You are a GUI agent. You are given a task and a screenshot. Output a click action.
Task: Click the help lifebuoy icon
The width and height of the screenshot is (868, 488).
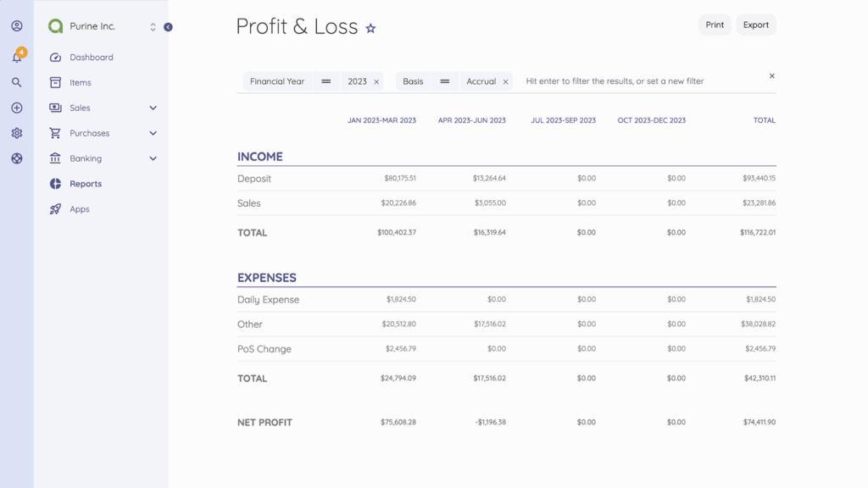coord(17,158)
